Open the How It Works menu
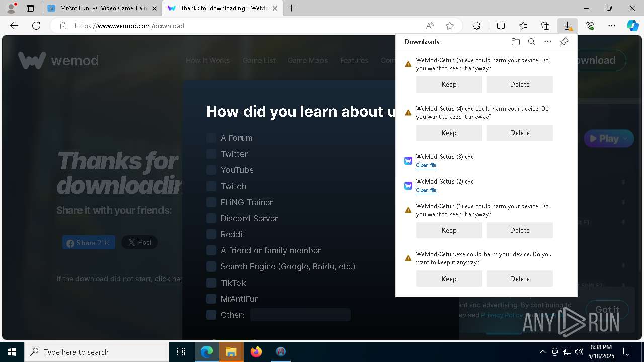The height and width of the screenshot is (362, 644). pyautogui.click(x=208, y=60)
